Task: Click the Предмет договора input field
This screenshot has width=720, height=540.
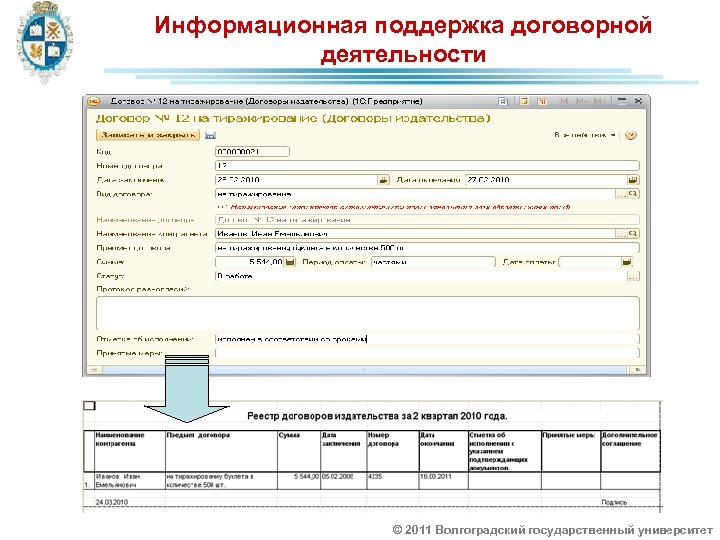Action: (x=427, y=248)
